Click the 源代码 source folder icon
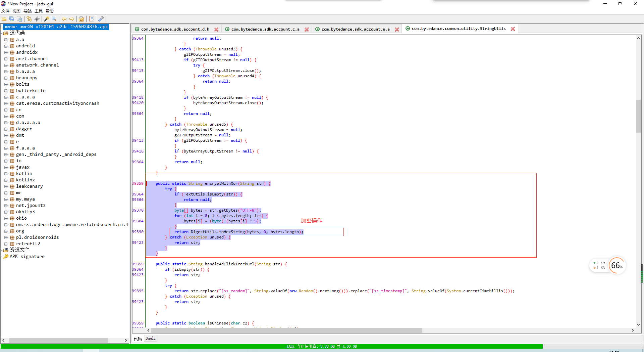 point(6,33)
